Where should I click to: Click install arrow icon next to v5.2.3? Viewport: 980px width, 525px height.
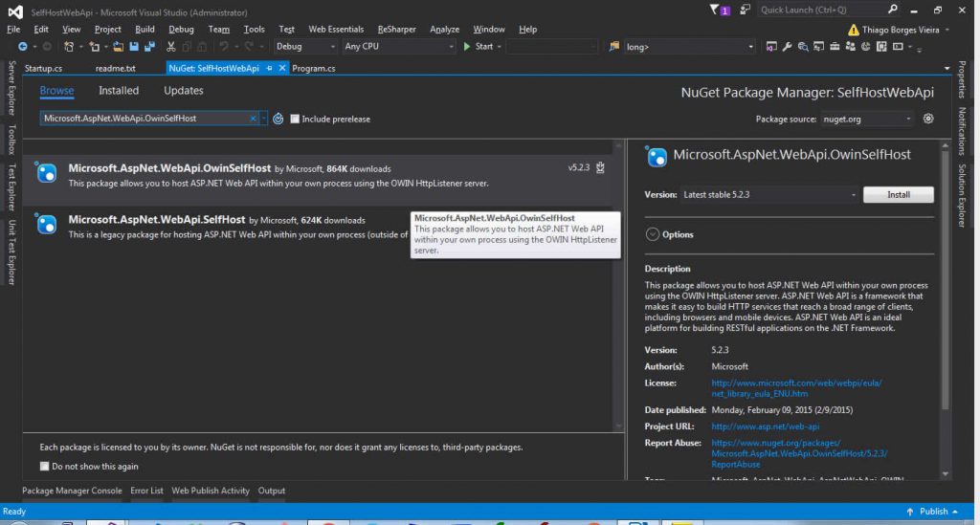coord(600,167)
